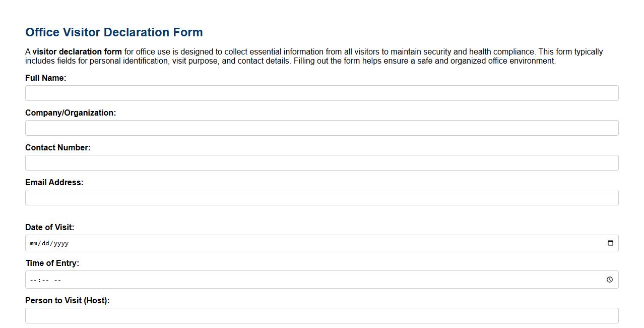Click the Company/Organization input field
644x328 pixels.
(x=321, y=128)
